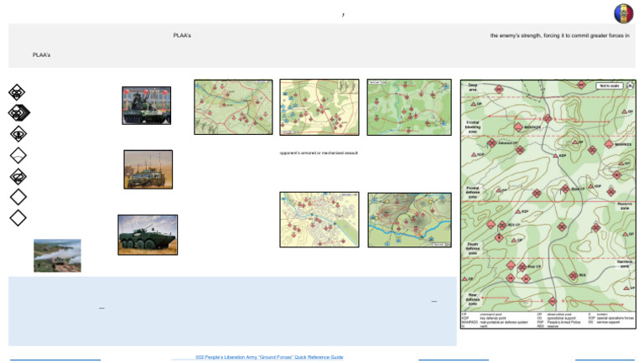This screenshot has width=644, height=363.
Task: Click the "Garrison zone" label
Action: click(625, 263)
